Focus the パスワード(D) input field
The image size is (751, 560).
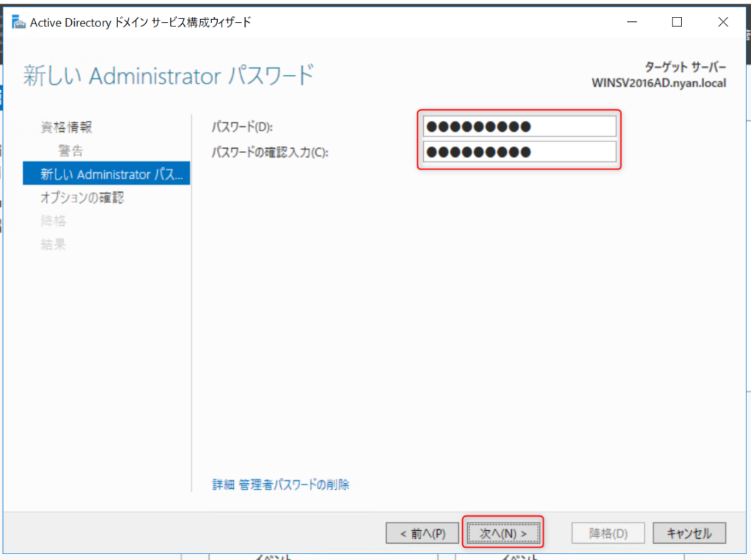tap(519, 127)
